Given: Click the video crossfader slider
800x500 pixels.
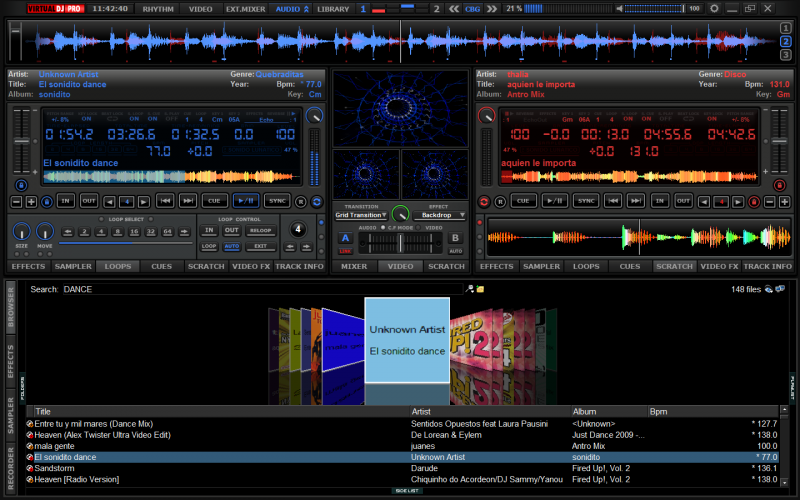Looking at the screenshot, I should point(401,243).
